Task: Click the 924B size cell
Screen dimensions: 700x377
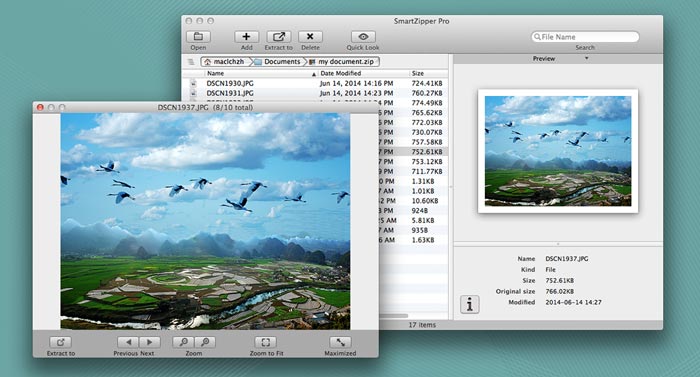Action: (420, 210)
